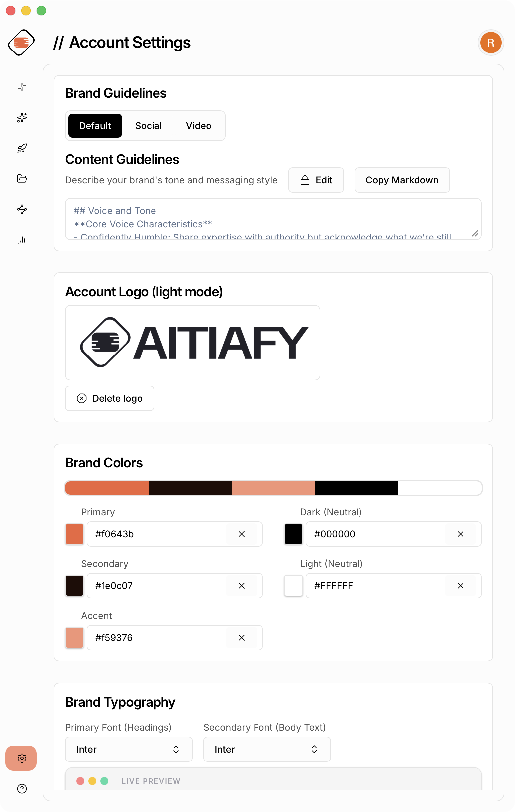The height and width of the screenshot is (812, 515).
Task: Select the Default brand guidelines tab
Action: coord(95,126)
